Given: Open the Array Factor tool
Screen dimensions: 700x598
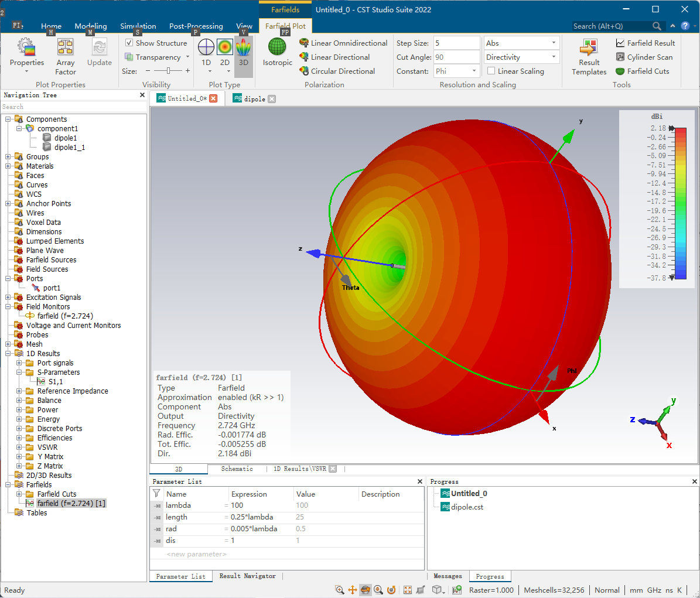Looking at the screenshot, I should coord(65,57).
